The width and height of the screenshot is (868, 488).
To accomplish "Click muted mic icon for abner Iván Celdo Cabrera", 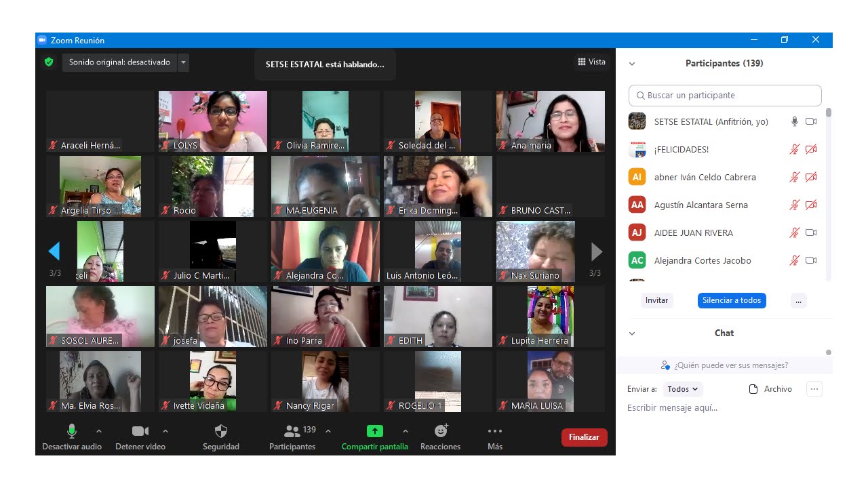I will pos(795,178).
